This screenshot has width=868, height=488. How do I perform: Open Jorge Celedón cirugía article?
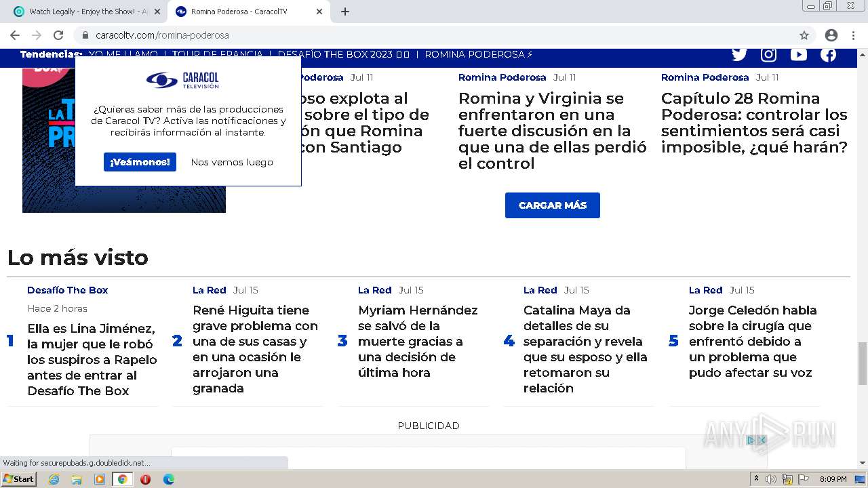click(x=753, y=342)
